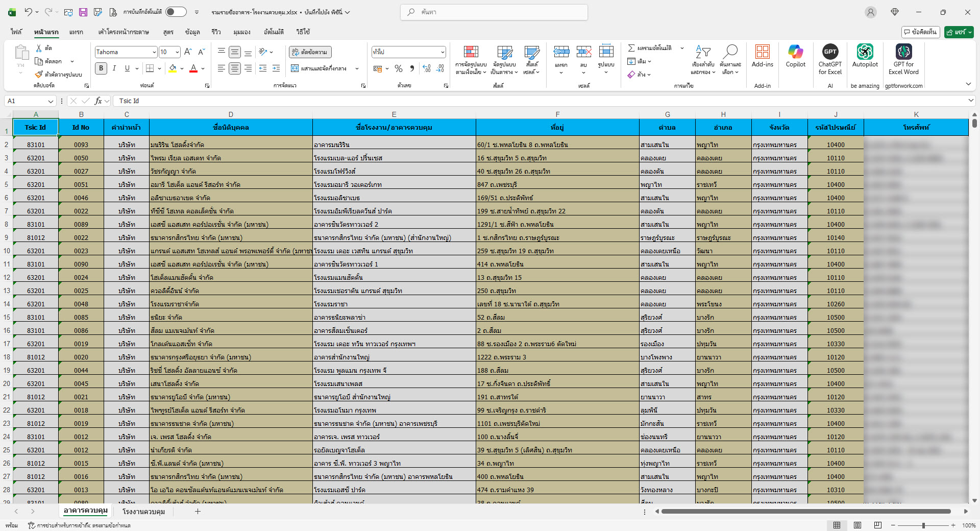Expand the number format combo box
The width and height of the screenshot is (980, 531).
point(442,52)
